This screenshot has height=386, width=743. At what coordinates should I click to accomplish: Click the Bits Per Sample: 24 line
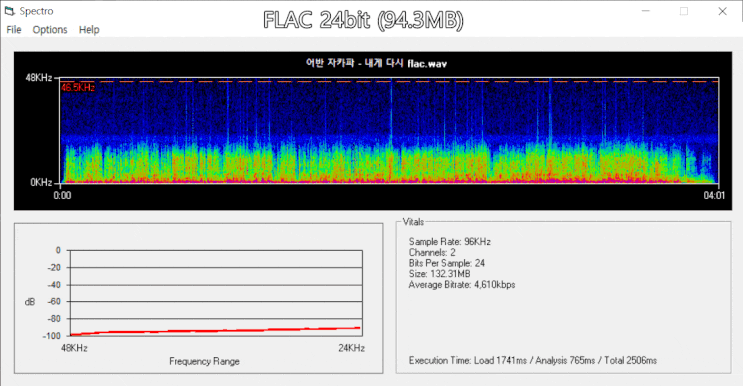pos(447,263)
